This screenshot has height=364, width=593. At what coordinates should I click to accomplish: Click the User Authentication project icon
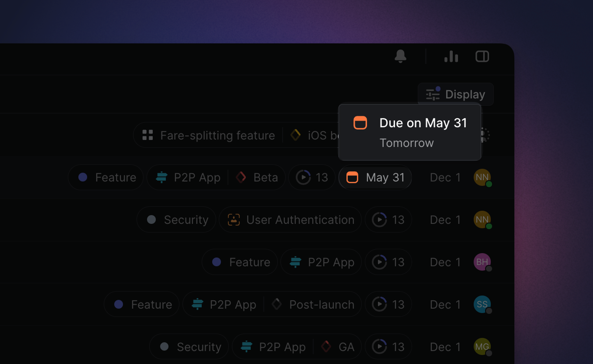pos(233,220)
